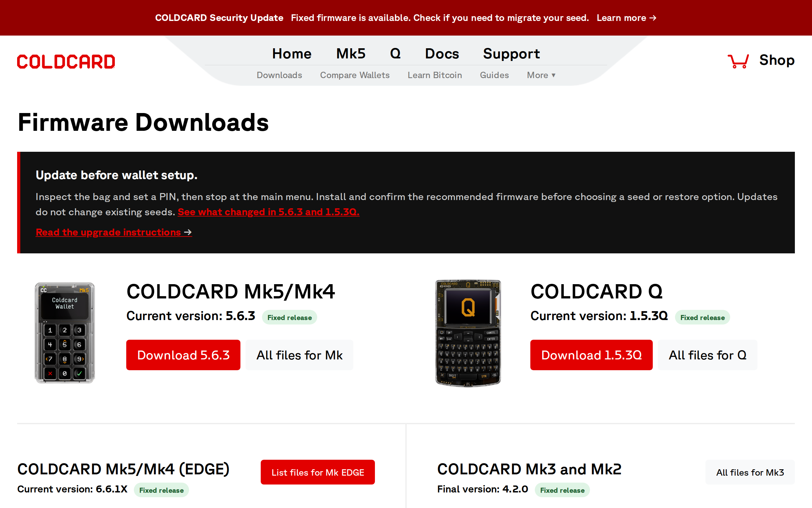Image resolution: width=812 pixels, height=508 pixels.
Task: Click Fixed release badge next to 1.5.3Q
Action: (x=702, y=317)
